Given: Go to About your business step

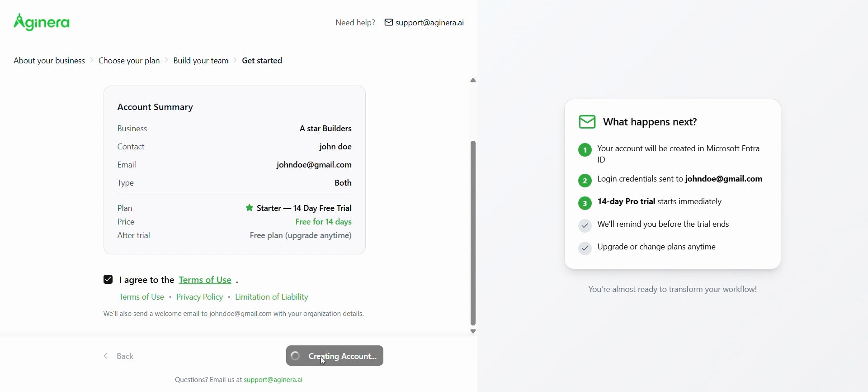Looking at the screenshot, I should point(49,61).
